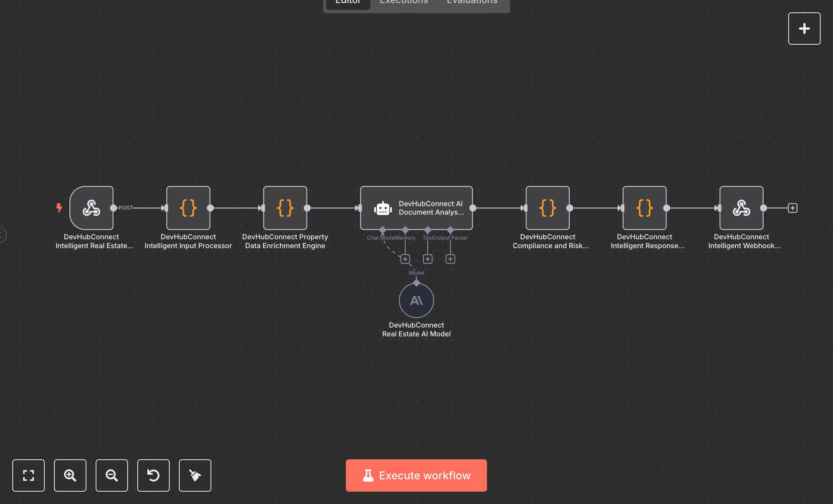Add a Memory sub-node via its plus connector
The height and width of the screenshot is (504, 833).
pyautogui.click(x=405, y=259)
